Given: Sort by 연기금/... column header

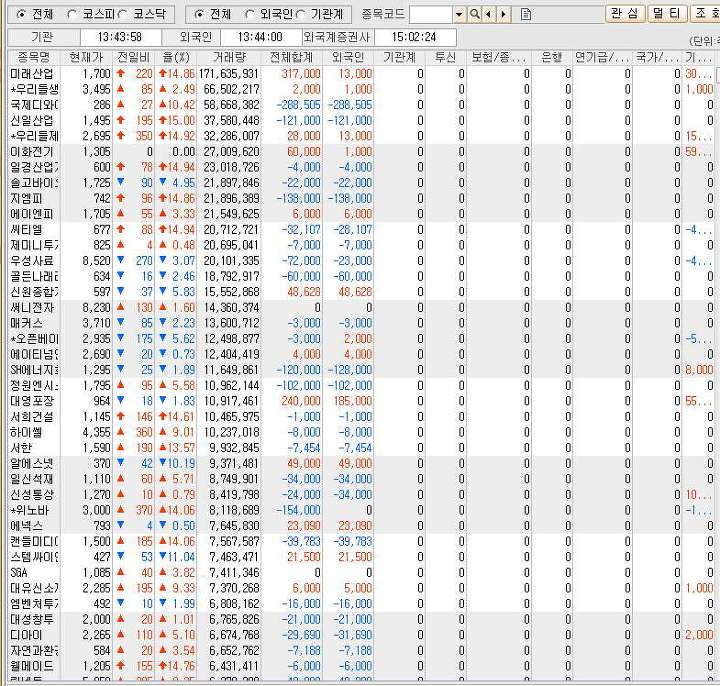Looking at the screenshot, I should (602, 57).
